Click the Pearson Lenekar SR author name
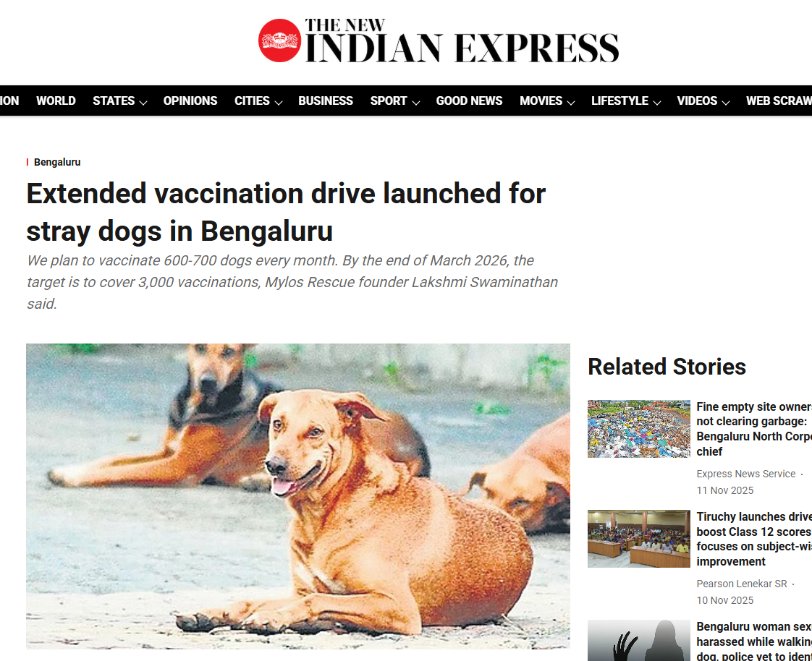The height and width of the screenshot is (661, 812). pos(742,584)
